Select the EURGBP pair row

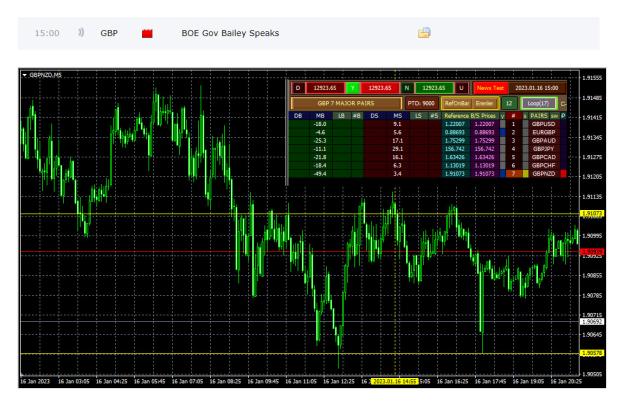(544, 132)
